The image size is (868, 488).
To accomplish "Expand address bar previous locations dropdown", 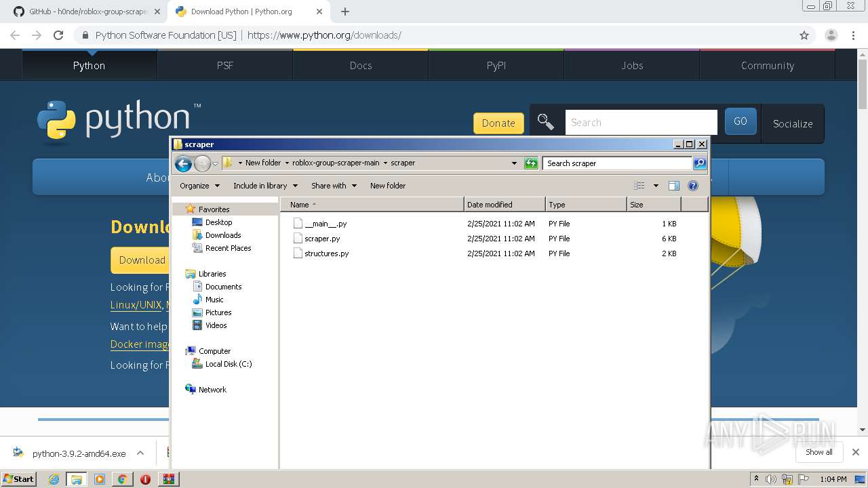I will [514, 163].
